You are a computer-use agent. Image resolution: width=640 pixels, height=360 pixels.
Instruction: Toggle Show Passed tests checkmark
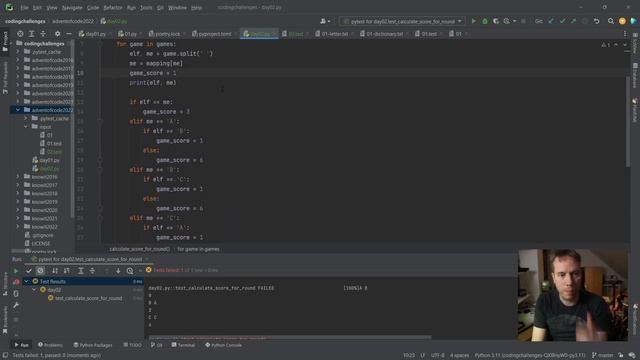click(29, 271)
